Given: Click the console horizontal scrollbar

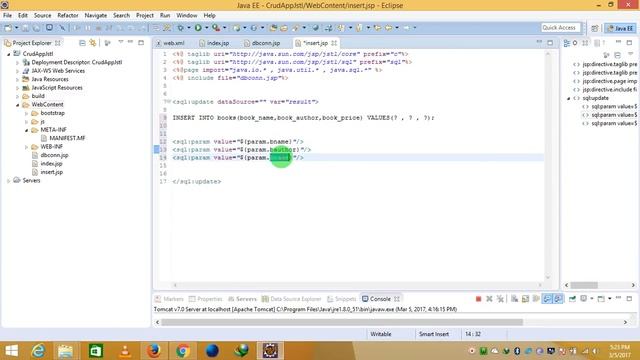Looking at the screenshot, I should pyautogui.click(x=342, y=322).
